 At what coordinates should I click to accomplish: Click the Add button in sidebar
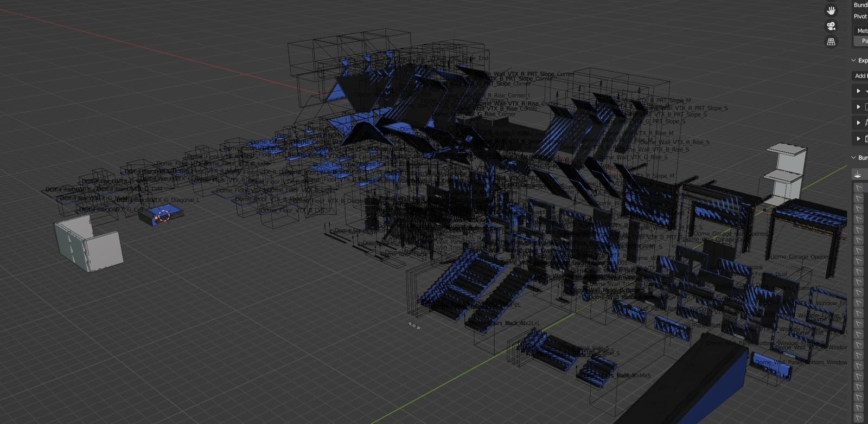tap(860, 76)
